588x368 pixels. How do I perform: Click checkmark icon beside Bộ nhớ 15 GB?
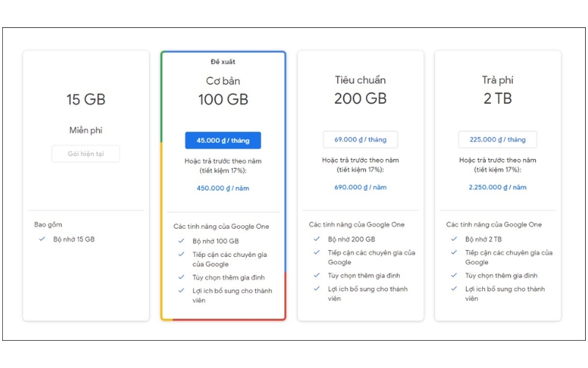pyautogui.click(x=42, y=238)
